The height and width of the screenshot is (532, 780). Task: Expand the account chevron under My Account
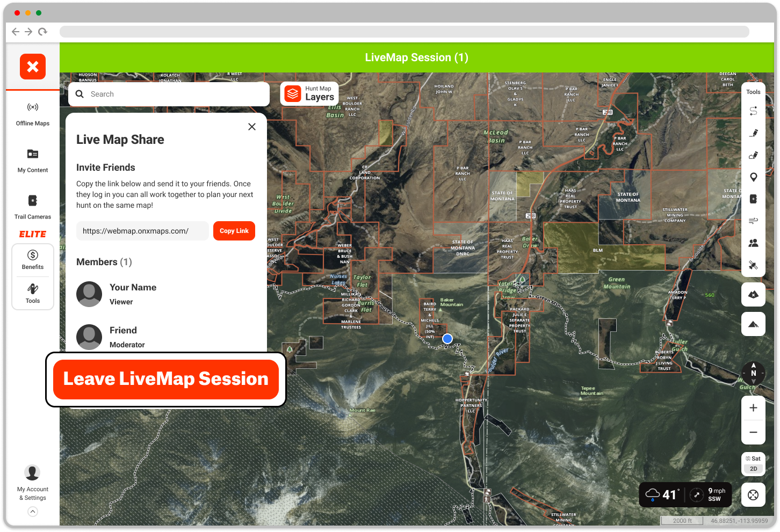(x=33, y=512)
